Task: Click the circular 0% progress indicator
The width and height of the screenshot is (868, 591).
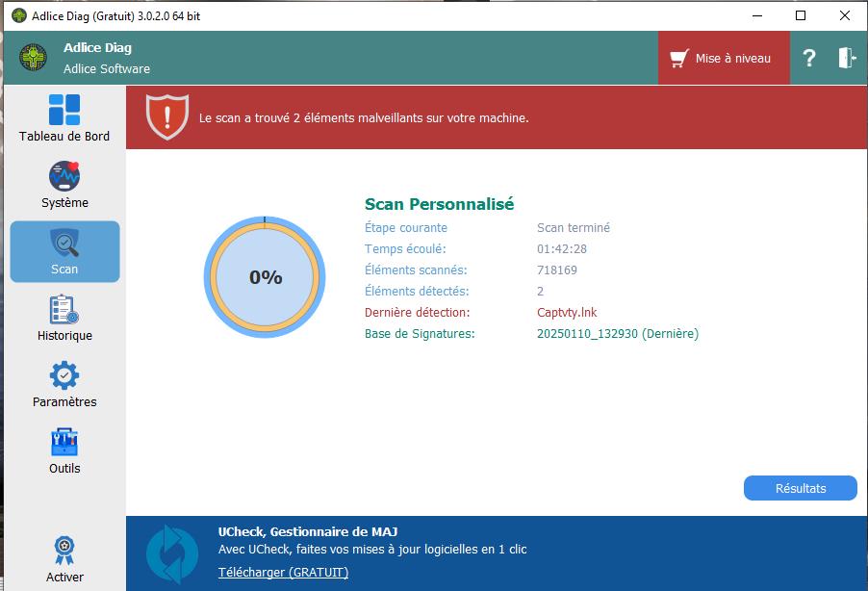Action: tap(265, 277)
